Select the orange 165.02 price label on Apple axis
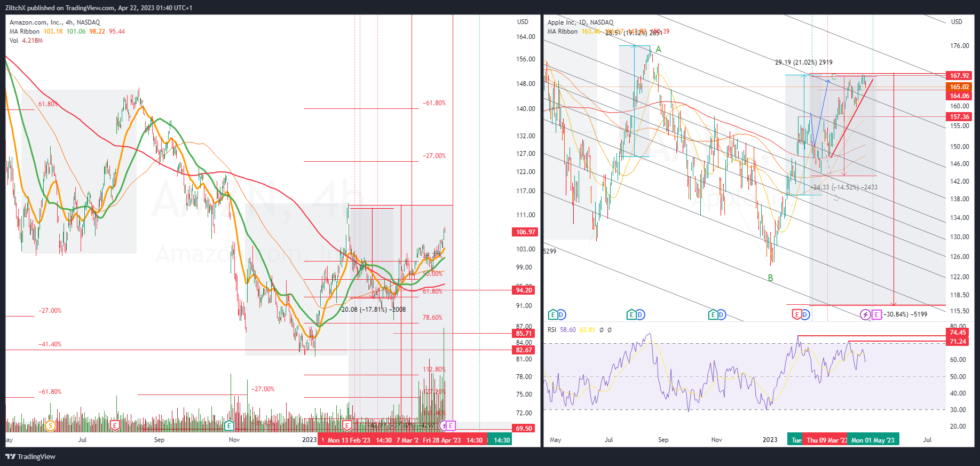This screenshot has width=980, height=466. [x=959, y=87]
